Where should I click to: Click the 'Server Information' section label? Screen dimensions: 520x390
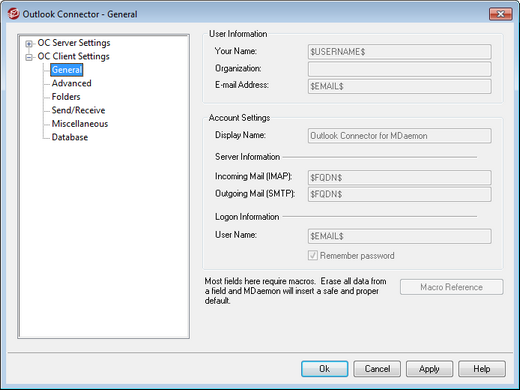(247, 157)
